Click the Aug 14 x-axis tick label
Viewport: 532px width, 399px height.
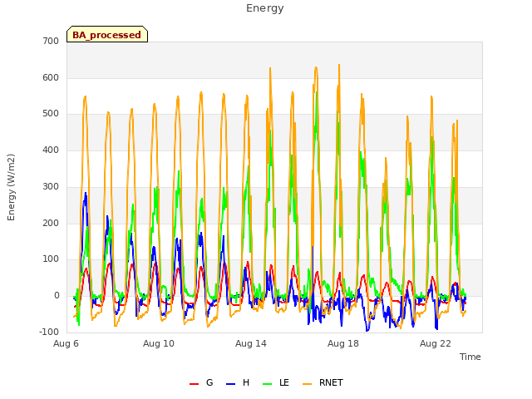(251, 343)
